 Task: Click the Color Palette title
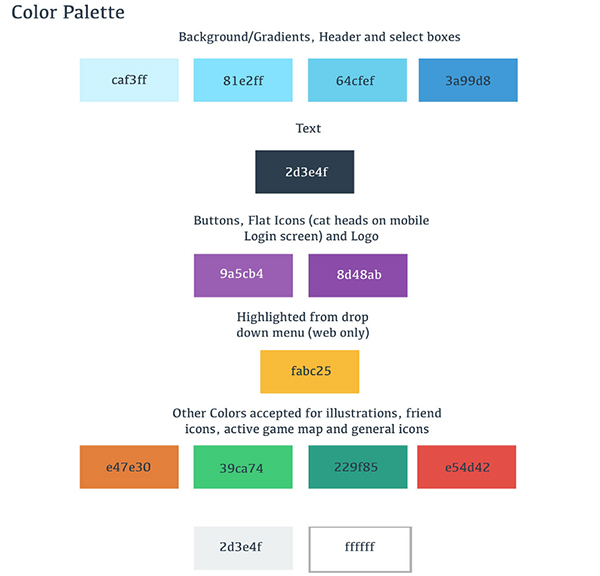click(68, 12)
